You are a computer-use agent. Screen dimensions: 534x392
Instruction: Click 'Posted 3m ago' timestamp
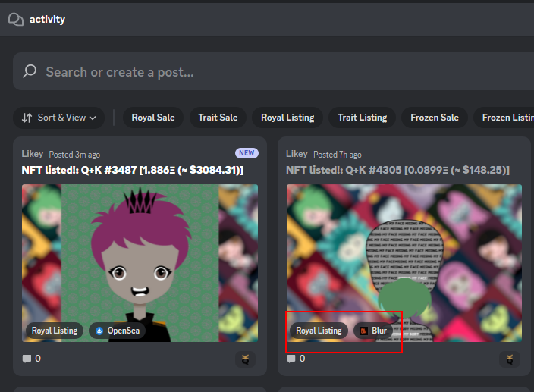click(x=74, y=155)
